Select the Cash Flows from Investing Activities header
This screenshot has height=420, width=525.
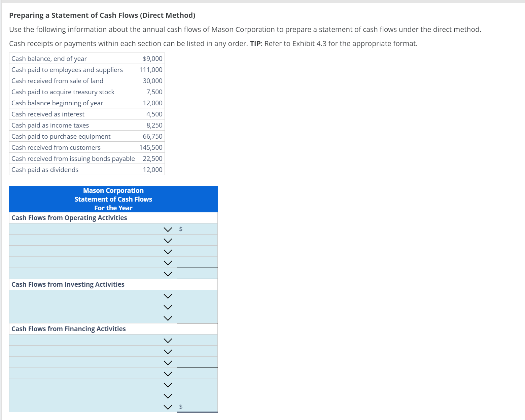(x=68, y=284)
